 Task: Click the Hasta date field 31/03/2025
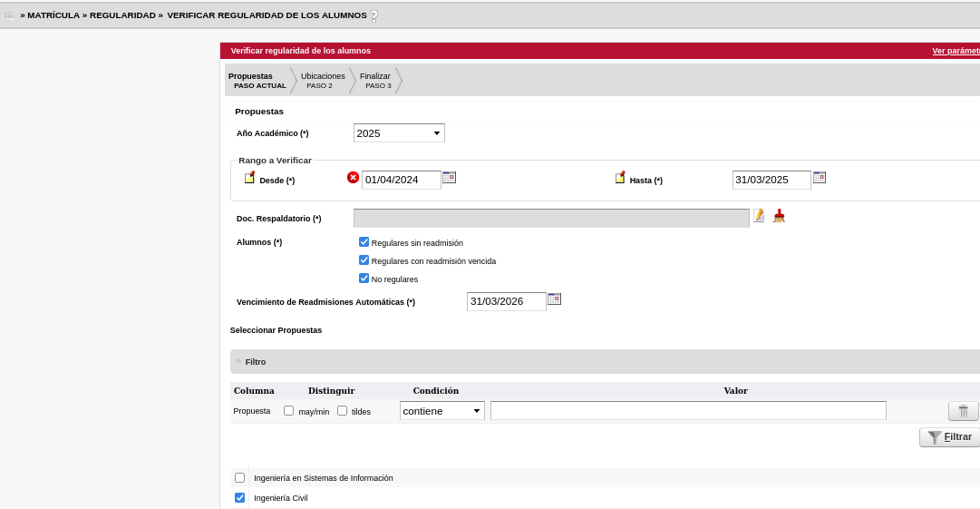pos(771,180)
